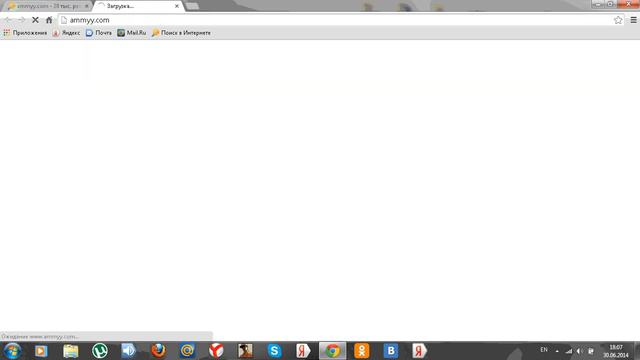The width and height of the screenshot is (640, 360).
Task: Open Skype from the taskbar
Action: point(274,351)
